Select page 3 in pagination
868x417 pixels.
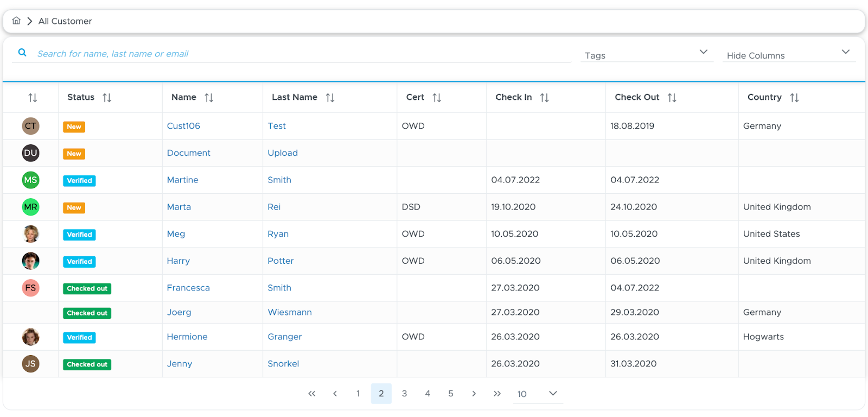(405, 394)
